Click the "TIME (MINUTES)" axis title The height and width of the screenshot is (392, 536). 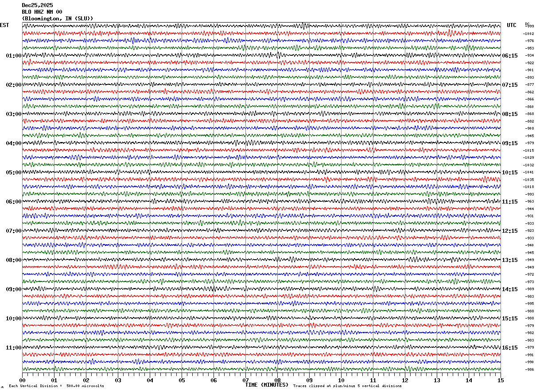coord(267,385)
